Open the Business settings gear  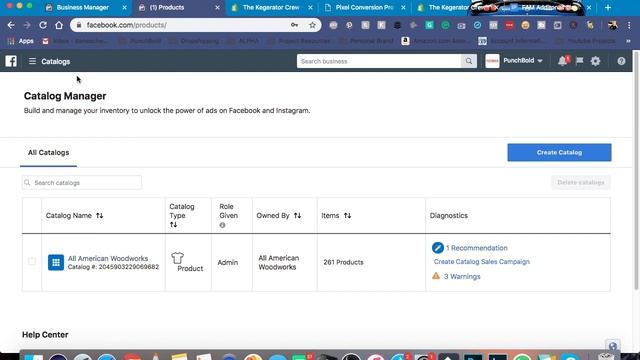coord(596,61)
